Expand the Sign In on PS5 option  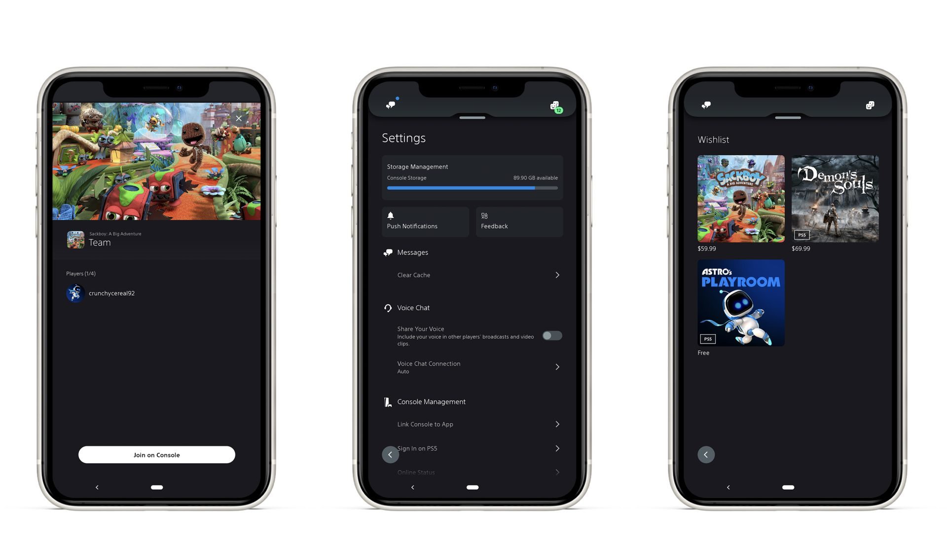pyautogui.click(x=557, y=448)
